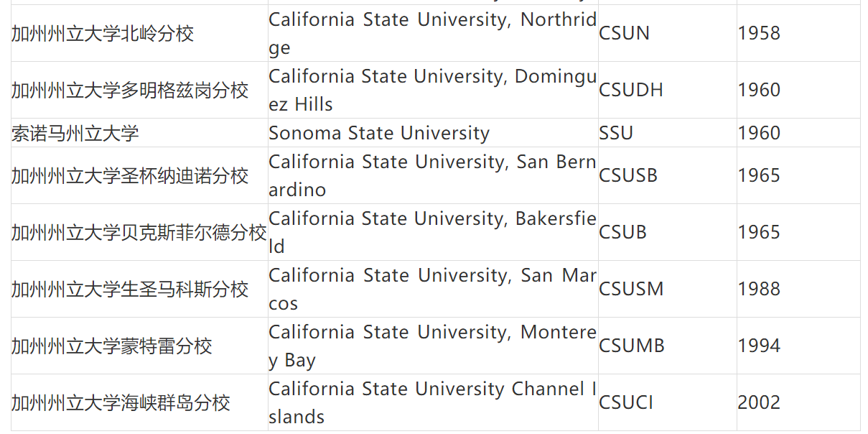Click the CSUDH abbreviation cell
Image resolution: width=868 pixels, height=434 pixels.
pyautogui.click(x=631, y=90)
